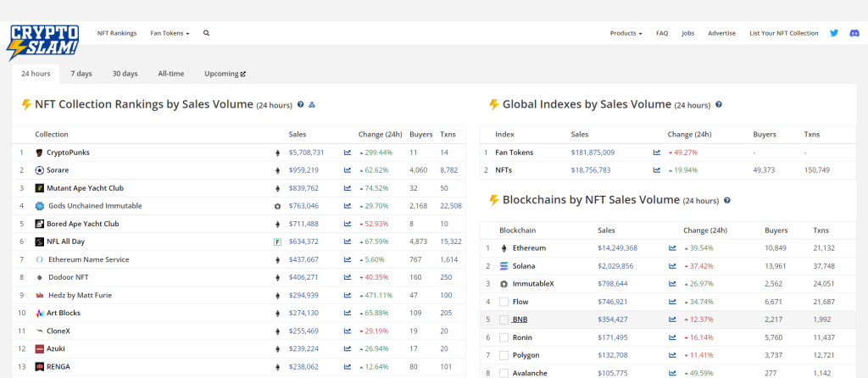Open the Dodoor NFT collection link
The width and height of the screenshot is (868, 378).
click(69, 277)
